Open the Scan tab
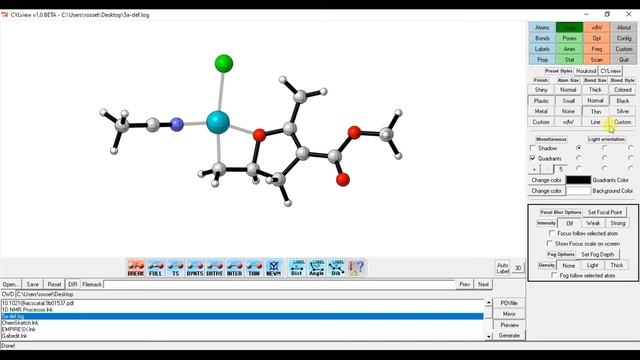 [597, 60]
